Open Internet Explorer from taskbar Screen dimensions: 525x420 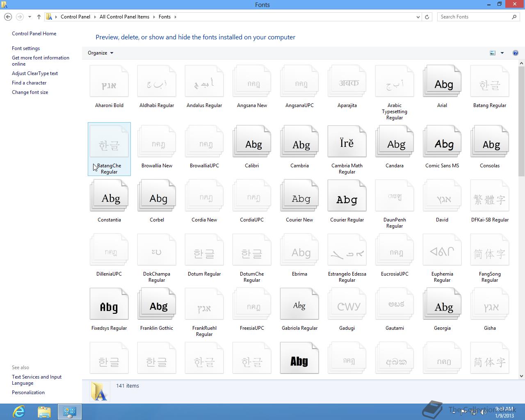(19, 412)
